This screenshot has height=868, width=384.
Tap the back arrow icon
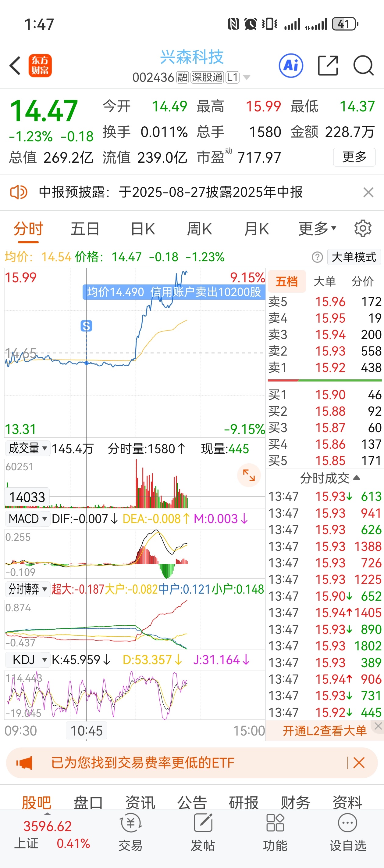15,65
